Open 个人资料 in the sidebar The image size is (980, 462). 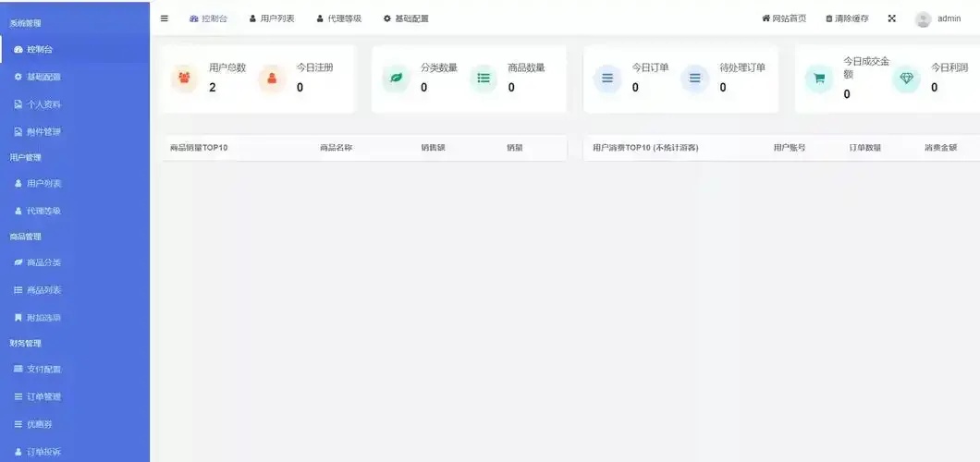[75, 104]
